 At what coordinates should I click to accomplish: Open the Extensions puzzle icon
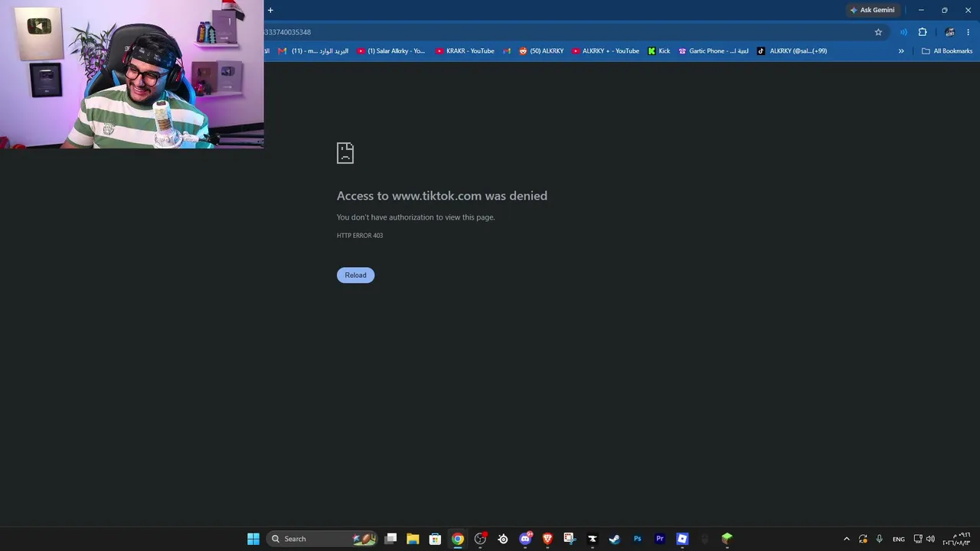click(923, 32)
